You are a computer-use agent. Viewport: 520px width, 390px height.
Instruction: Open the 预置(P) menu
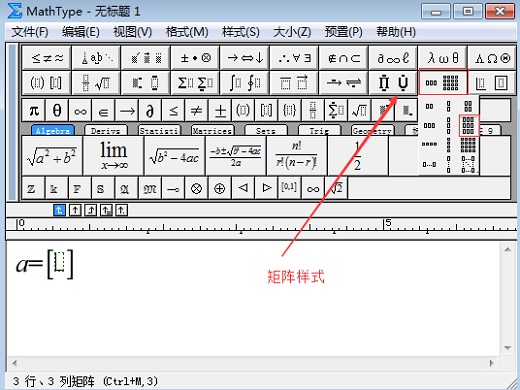[x=343, y=32]
